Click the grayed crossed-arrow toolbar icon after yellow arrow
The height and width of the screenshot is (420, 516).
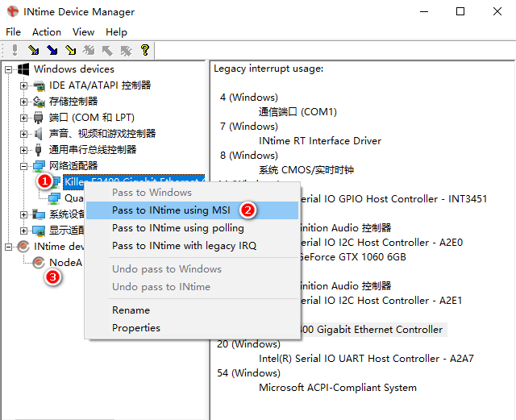89,50
